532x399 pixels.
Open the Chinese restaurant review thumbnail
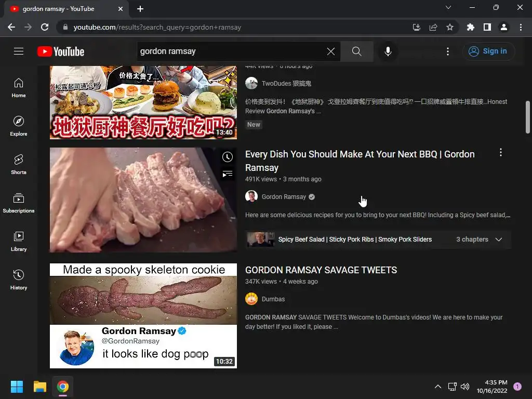(x=143, y=102)
